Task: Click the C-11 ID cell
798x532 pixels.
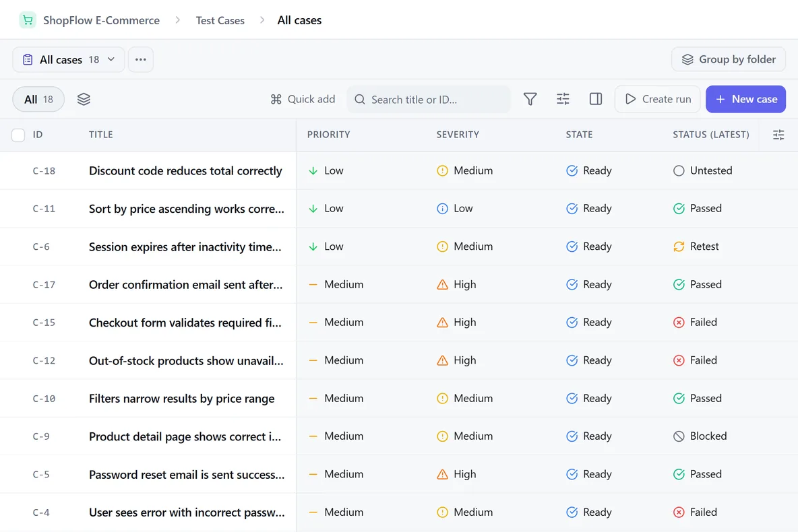Action: click(x=44, y=209)
